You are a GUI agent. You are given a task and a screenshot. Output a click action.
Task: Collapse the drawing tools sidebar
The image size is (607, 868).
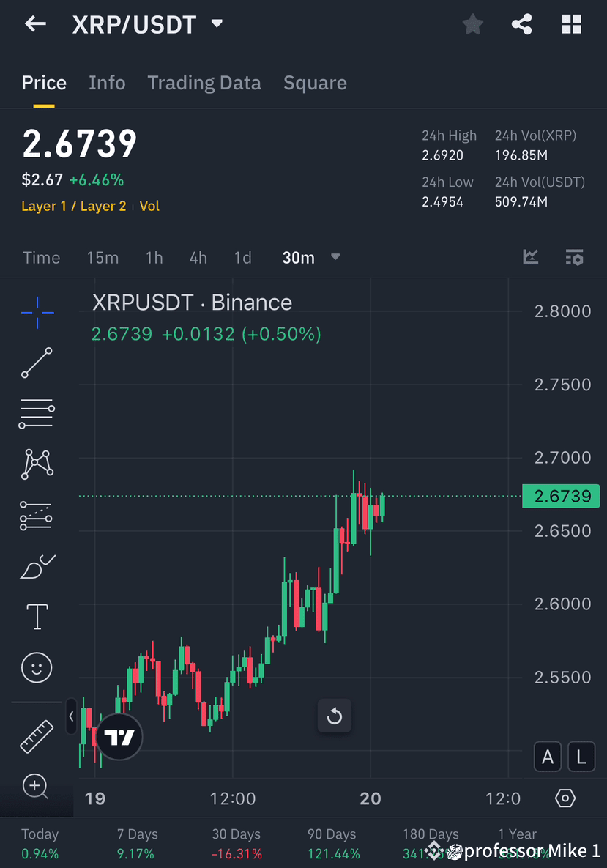(70, 716)
